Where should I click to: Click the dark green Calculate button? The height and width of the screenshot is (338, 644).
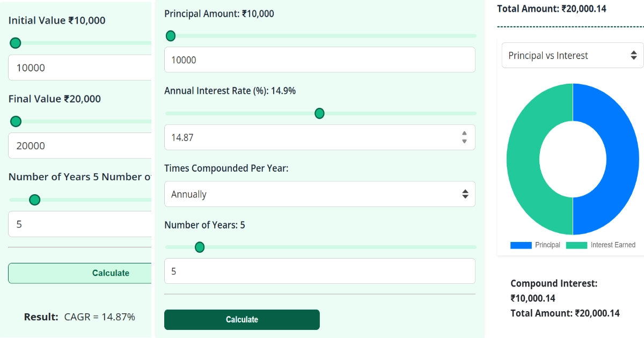(x=241, y=319)
